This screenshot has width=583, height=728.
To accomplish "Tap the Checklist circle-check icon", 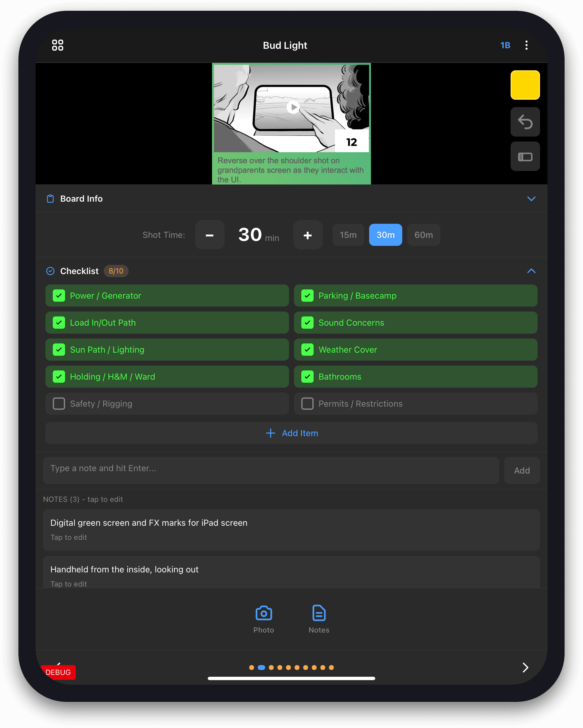I will click(x=50, y=271).
